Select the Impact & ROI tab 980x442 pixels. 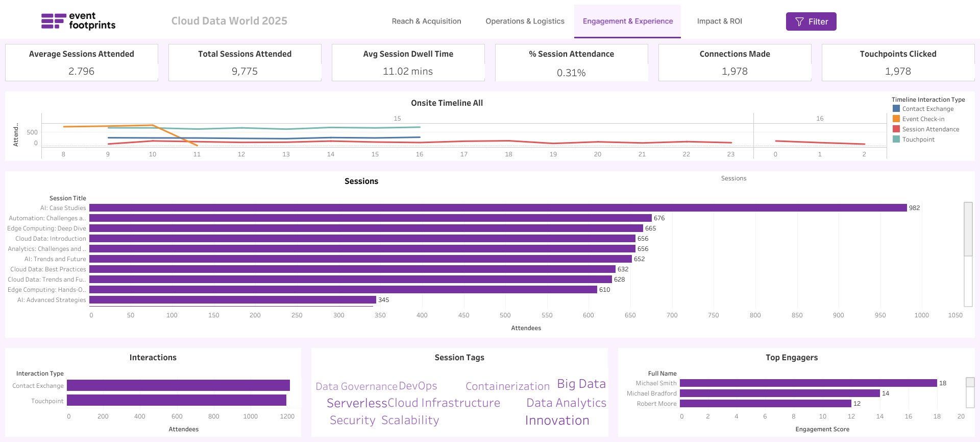pyautogui.click(x=719, y=21)
